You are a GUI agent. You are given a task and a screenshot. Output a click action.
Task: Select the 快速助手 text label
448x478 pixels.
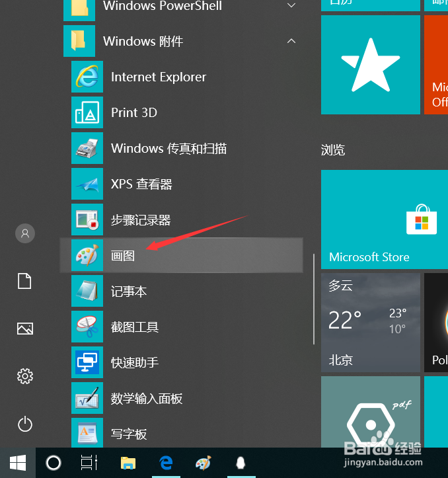(135, 362)
